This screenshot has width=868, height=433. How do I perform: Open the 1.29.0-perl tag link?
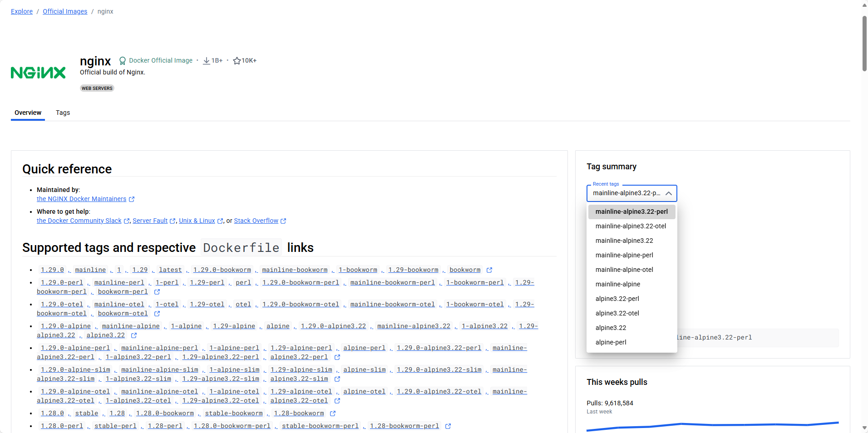pyautogui.click(x=62, y=282)
